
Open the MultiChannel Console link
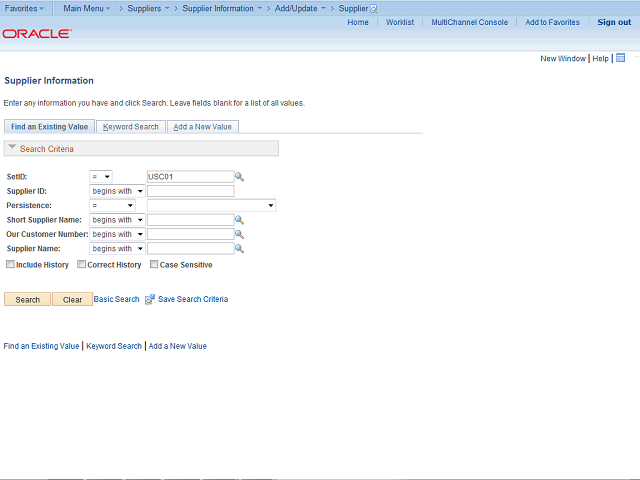[x=470, y=22]
